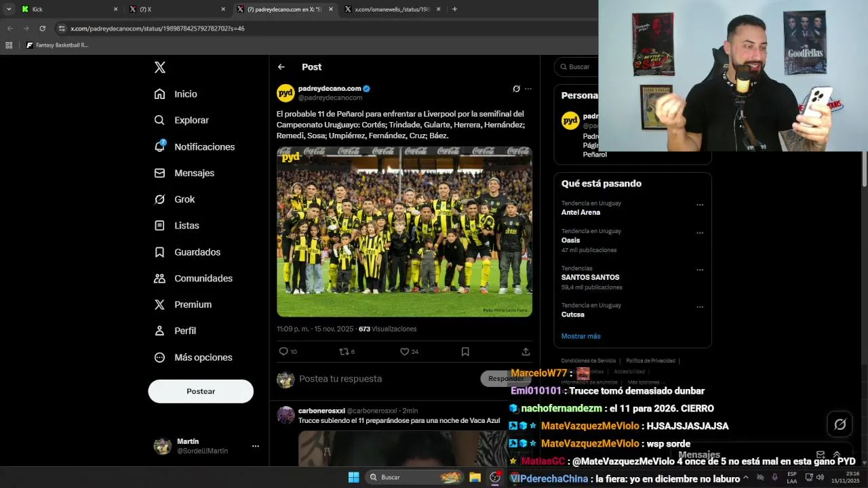Switch to (7) X browser tab

[x=176, y=9]
